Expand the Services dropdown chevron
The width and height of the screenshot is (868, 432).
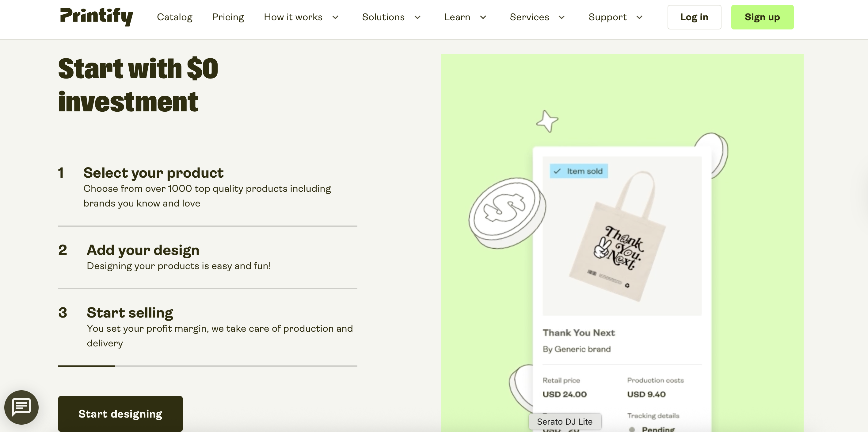[562, 17]
